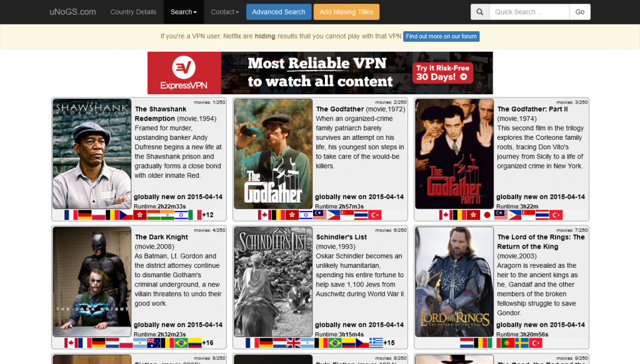Select the Turkey flag under The Godfather 1972
Screen dimensions: 640x364
coord(375,215)
